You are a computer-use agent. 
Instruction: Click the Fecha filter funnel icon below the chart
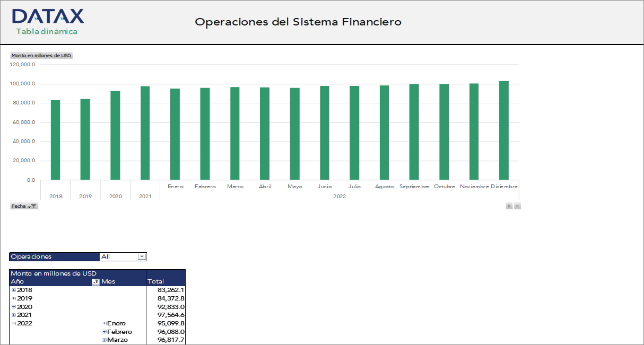pos(34,206)
